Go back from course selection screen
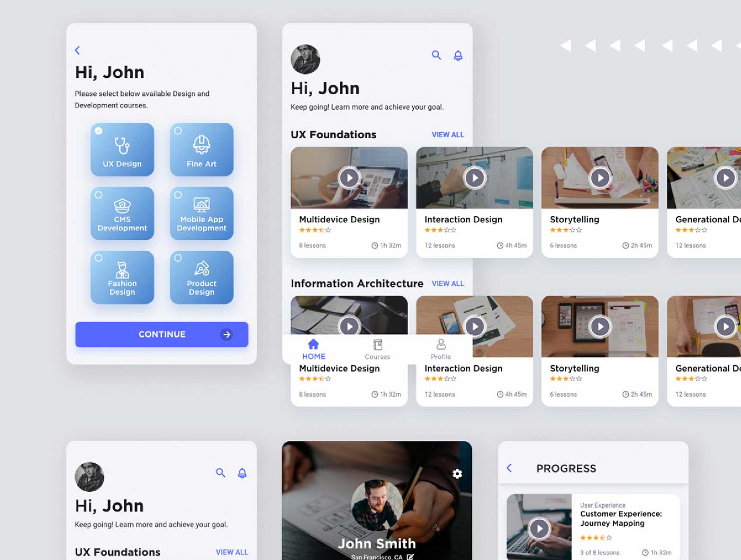 click(x=77, y=50)
